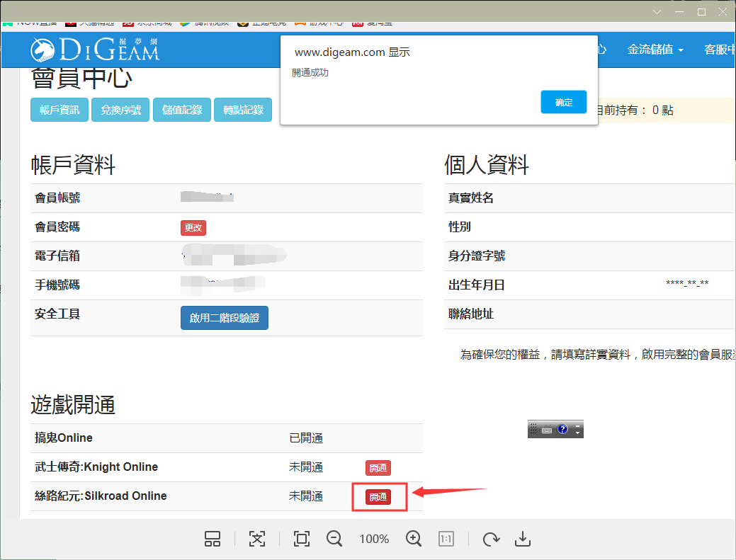Download the image with the download icon
736x560 pixels.
[523, 539]
